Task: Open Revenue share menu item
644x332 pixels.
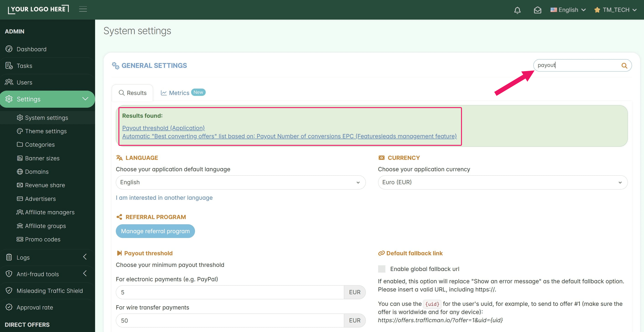Action: (45, 185)
